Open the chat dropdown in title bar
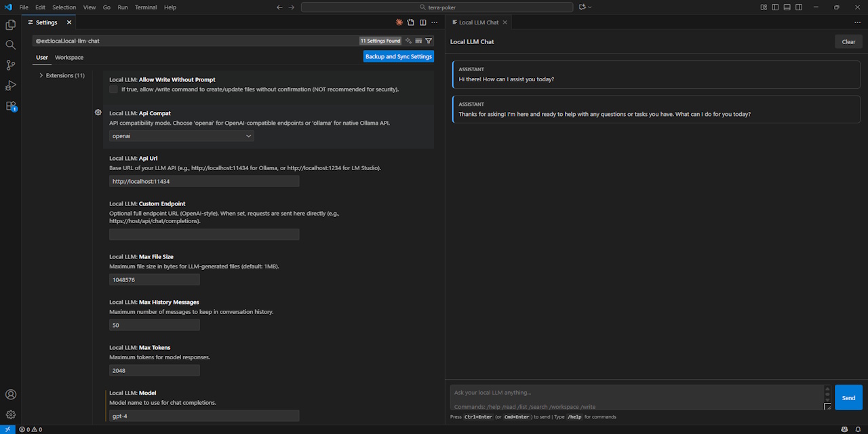The width and height of the screenshot is (868, 434). (585, 7)
